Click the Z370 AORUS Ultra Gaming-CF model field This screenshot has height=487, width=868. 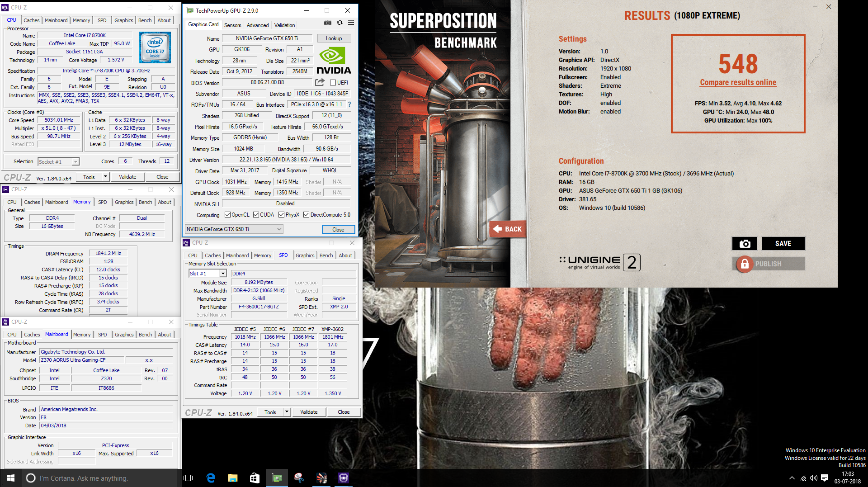point(81,360)
